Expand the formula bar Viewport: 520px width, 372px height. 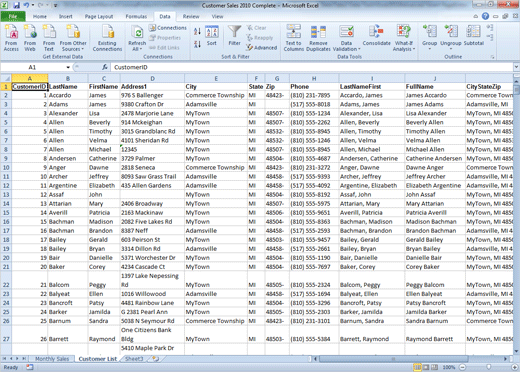(516, 67)
